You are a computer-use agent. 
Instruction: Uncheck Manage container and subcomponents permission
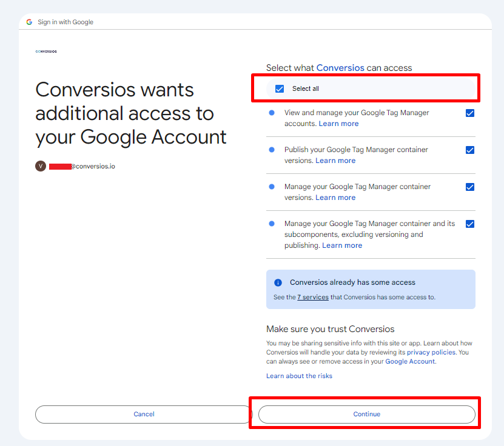470,224
